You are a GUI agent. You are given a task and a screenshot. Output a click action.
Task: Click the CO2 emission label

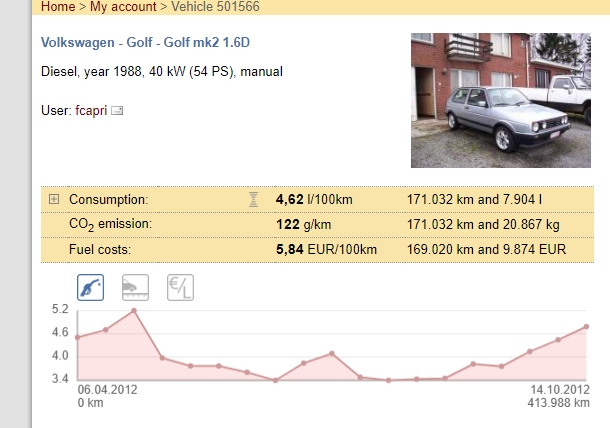coord(110,225)
